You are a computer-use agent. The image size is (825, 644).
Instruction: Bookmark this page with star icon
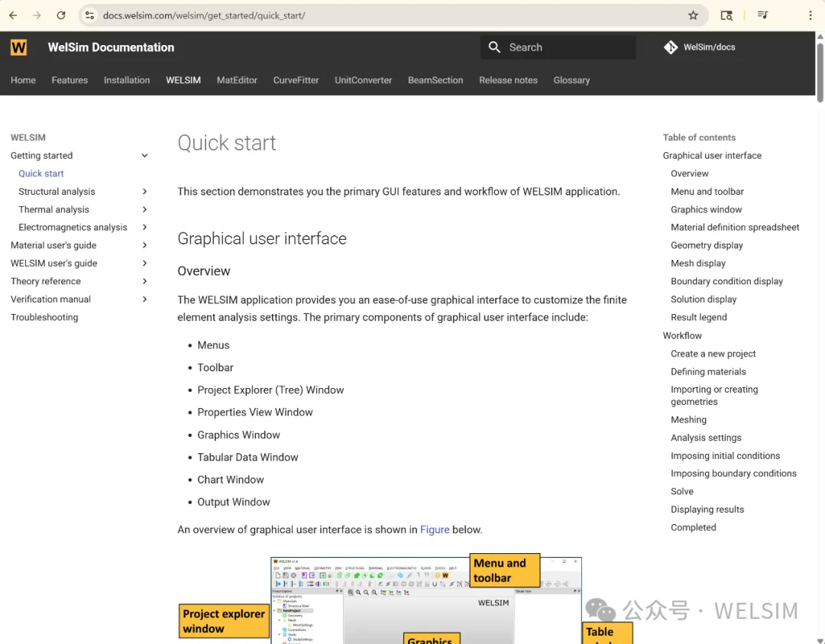(693, 15)
